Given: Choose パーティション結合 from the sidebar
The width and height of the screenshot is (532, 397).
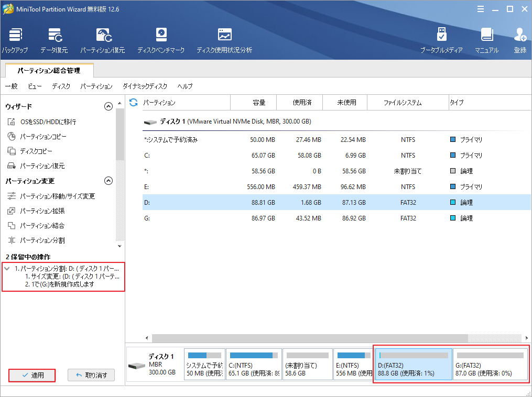Looking at the screenshot, I should [41, 225].
